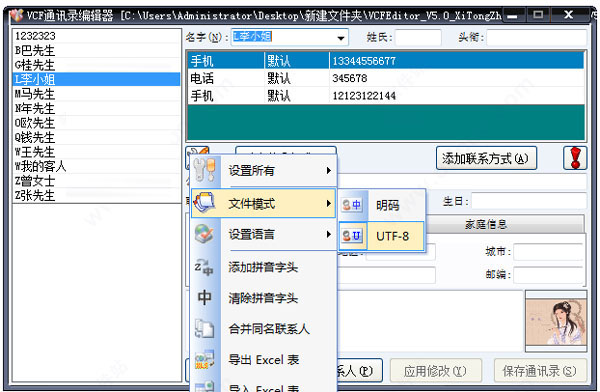
Task: Click the 保存通讯录(S) button
Action: pyautogui.click(x=540, y=371)
